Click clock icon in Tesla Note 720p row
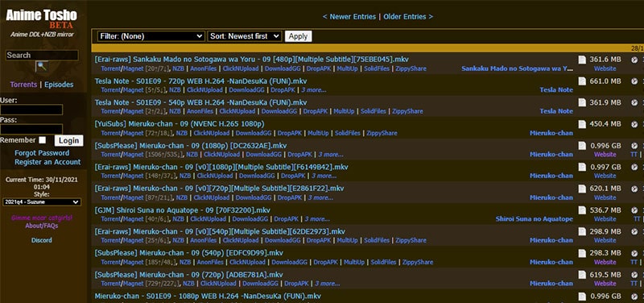The image size is (644, 303). pyautogui.click(x=634, y=81)
